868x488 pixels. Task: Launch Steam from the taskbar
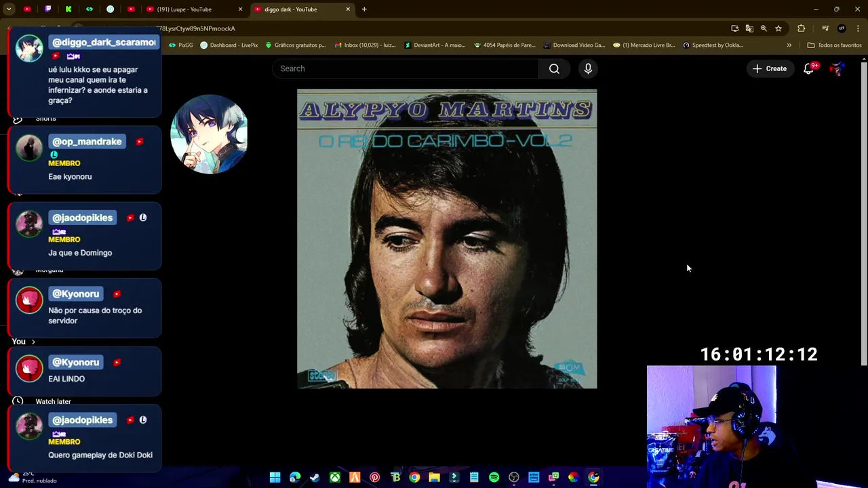[315, 477]
